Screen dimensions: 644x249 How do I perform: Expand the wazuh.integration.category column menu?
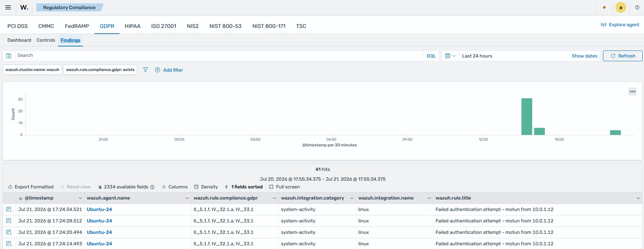(352, 198)
